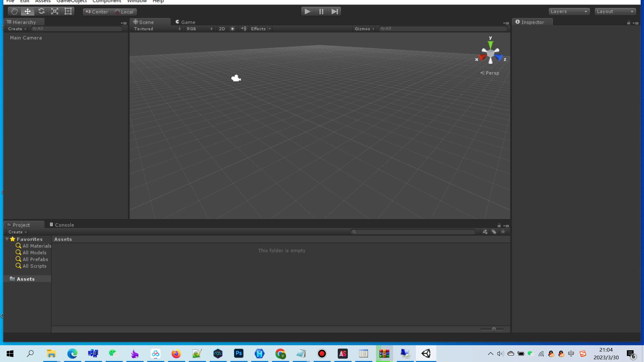Select the Assets folder
The height and width of the screenshot is (362, 644).
click(x=28, y=279)
